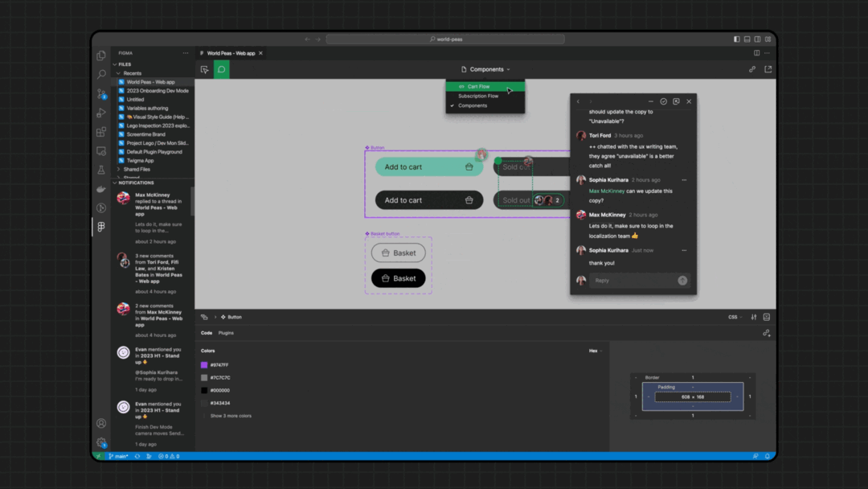Toggle the primary side bar layout

pos(737,39)
